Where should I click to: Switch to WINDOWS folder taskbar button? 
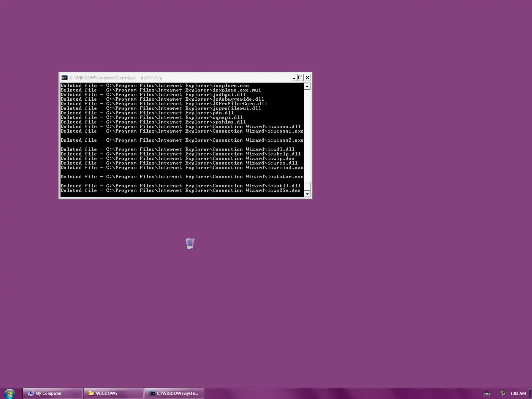114,393
